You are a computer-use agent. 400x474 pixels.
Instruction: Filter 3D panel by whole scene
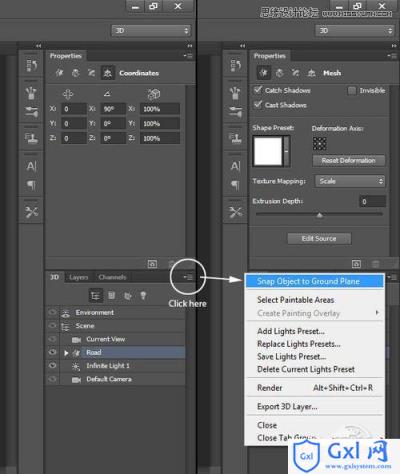[x=95, y=296]
